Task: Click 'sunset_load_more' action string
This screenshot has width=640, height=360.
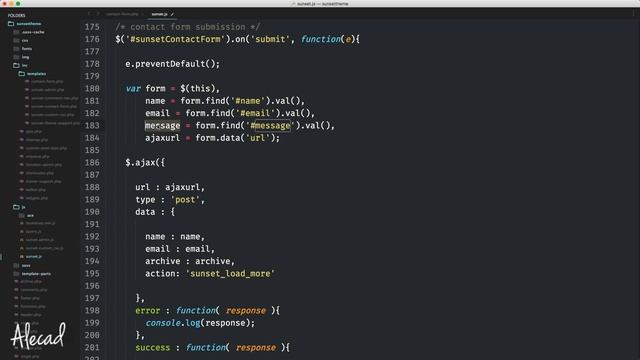Action: (x=231, y=273)
